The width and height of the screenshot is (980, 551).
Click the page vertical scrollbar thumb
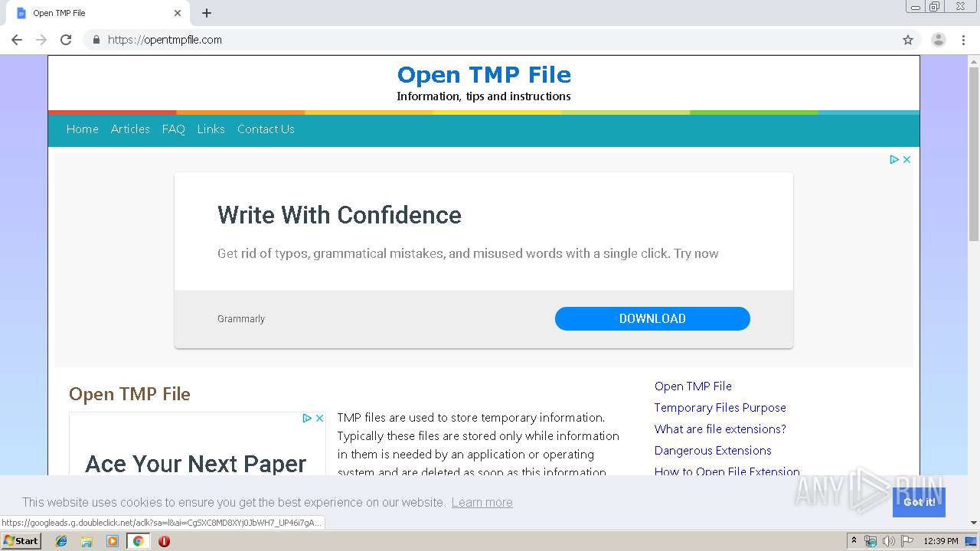[x=974, y=153]
